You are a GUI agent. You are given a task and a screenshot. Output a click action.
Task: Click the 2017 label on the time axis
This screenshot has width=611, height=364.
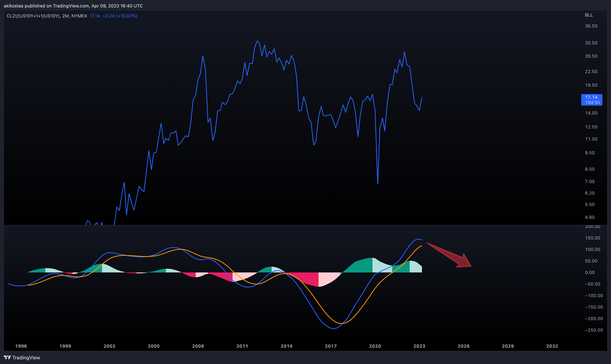[331, 346]
